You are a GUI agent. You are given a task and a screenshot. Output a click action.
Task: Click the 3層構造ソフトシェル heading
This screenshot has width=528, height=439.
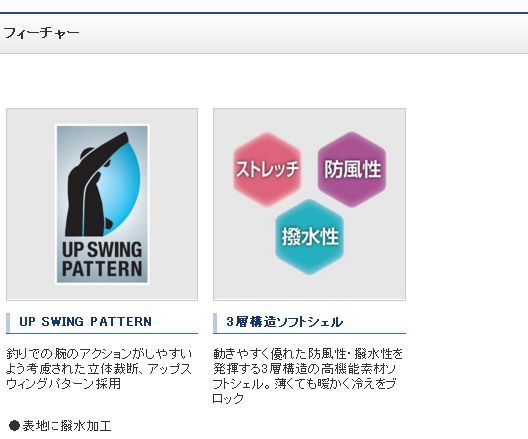tap(285, 322)
